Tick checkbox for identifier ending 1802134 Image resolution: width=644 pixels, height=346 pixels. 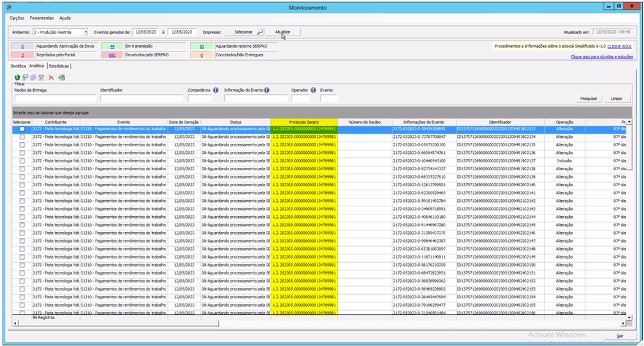[x=22, y=137]
